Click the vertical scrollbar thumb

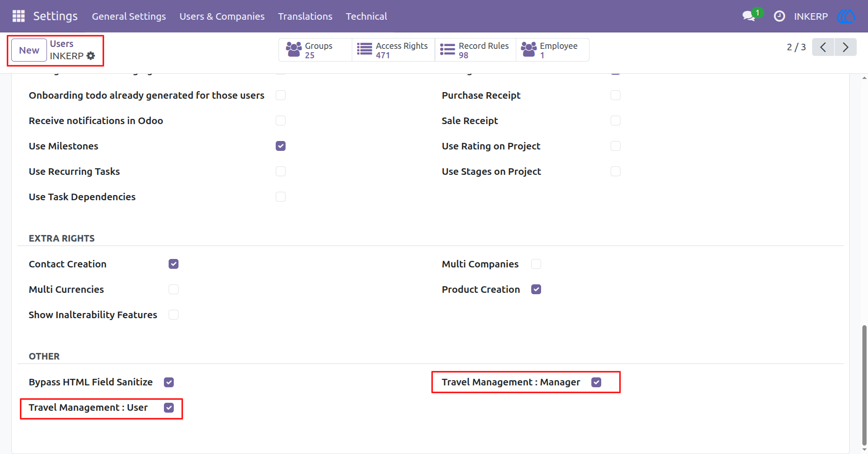coord(864,384)
